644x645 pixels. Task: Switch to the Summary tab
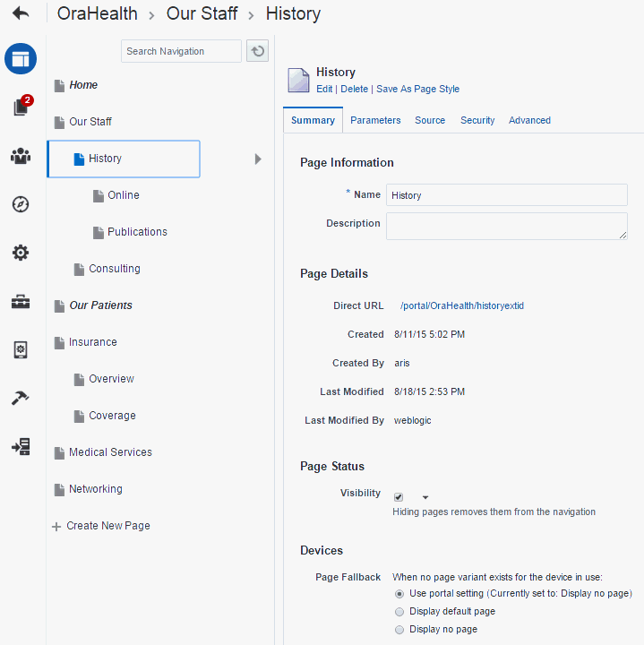[313, 120]
